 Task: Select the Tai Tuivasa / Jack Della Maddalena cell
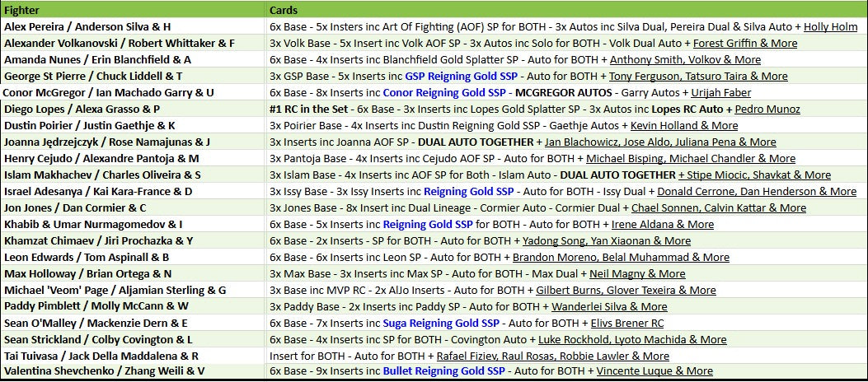101,356
